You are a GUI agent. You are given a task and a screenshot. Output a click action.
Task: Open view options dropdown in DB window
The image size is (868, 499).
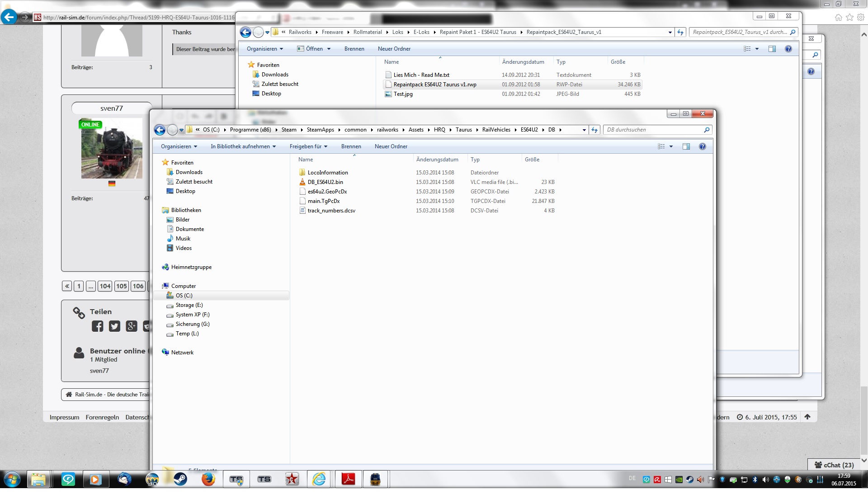pos(671,146)
